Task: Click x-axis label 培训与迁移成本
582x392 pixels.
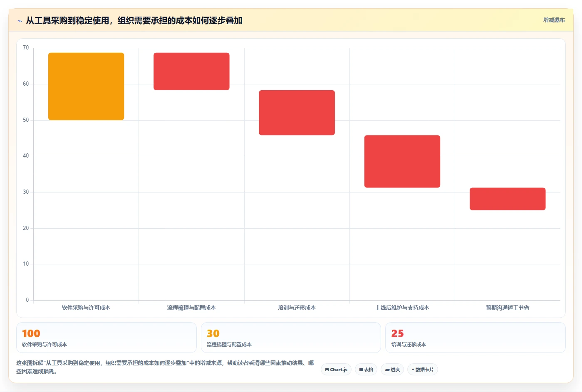Action: point(297,308)
